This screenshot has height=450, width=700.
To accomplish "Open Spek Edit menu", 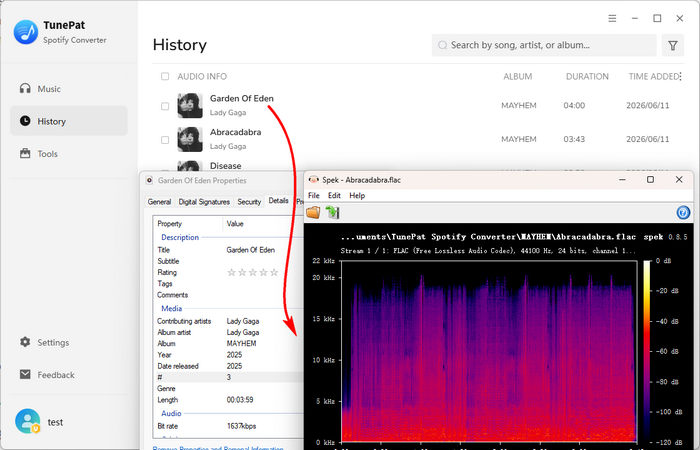I will pyautogui.click(x=334, y=196).
